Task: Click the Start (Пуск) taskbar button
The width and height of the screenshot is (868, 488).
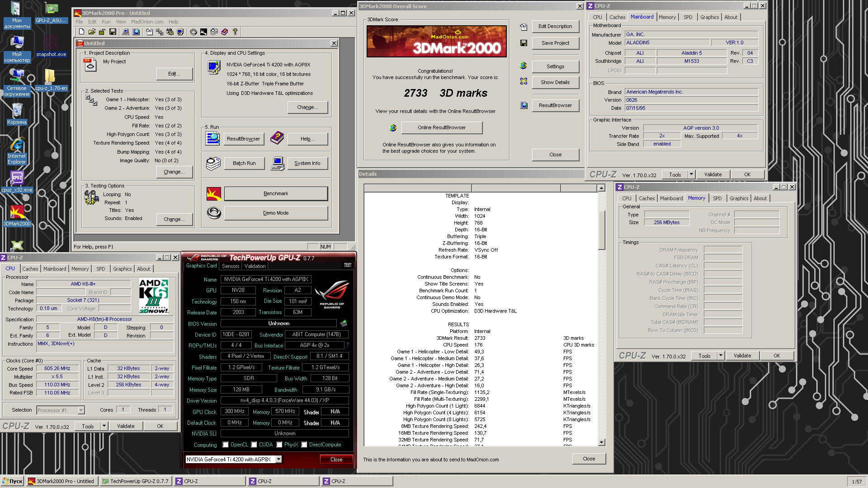Action: coord(12,481)
